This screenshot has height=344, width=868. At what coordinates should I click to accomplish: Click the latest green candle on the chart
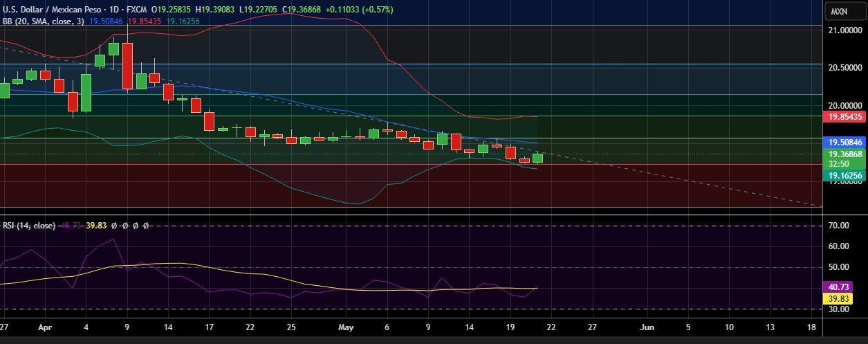537,158
